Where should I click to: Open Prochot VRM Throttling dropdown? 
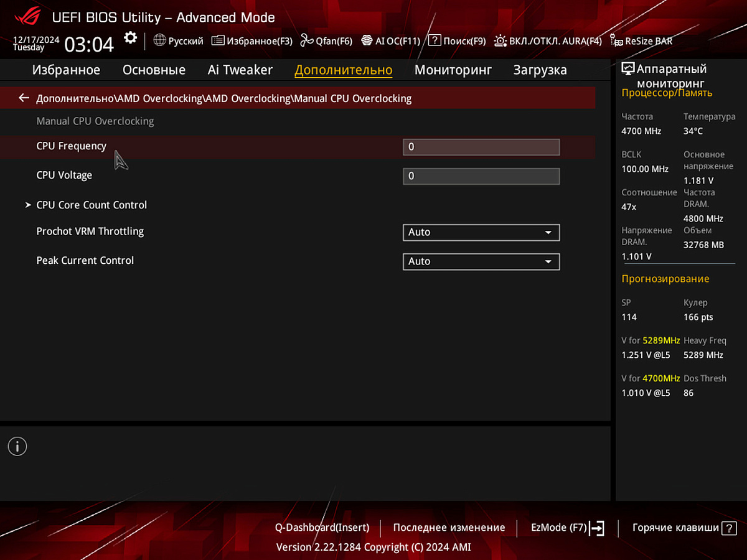[x=481, y=232]
